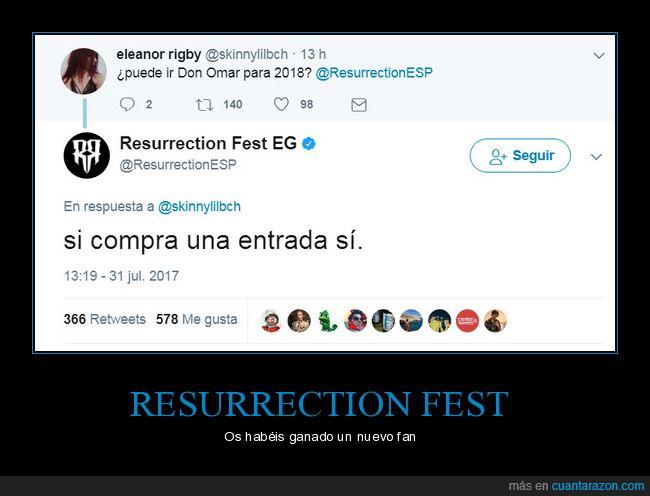Screen dimensions: 650x496
Task: View the 578 Me gusta list
Action: pyautogui.click(x=196, y=319)
